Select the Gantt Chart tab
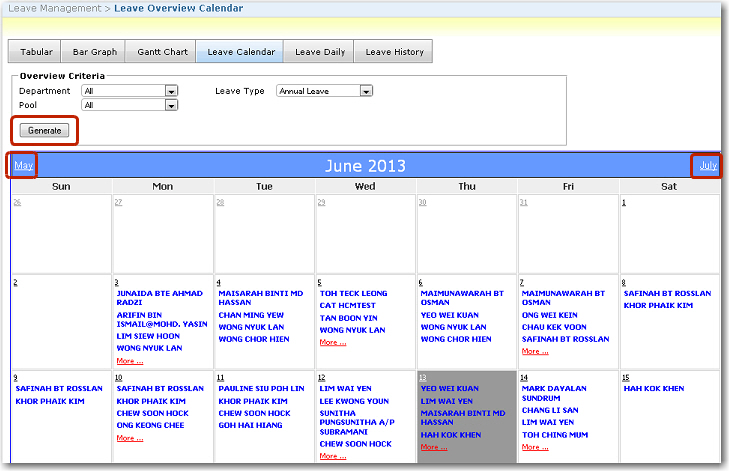Image resolution: width=729 pixels, height=471 pixels. tap(160, 52)
